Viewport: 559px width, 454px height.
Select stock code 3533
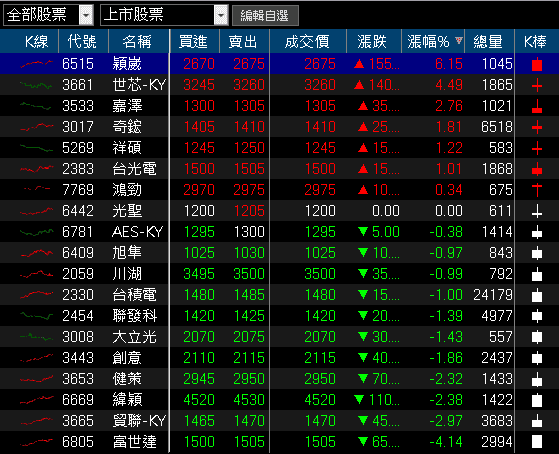(x=78, y=106)
